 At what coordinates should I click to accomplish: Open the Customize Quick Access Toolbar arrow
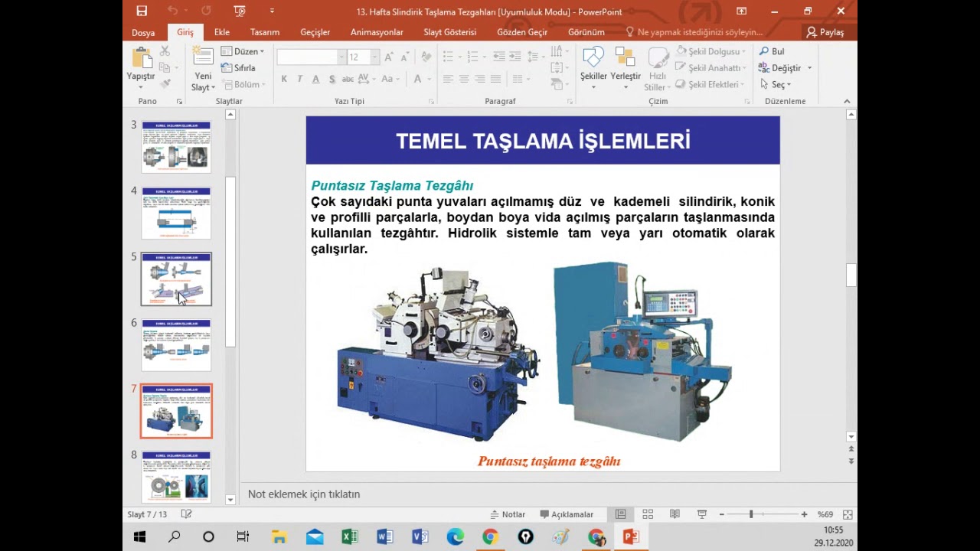click(272, 11)
